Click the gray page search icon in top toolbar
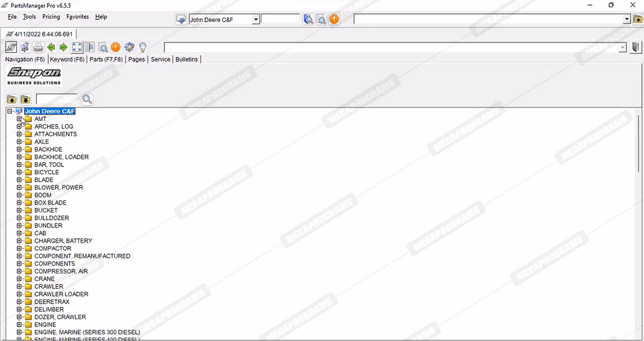 tap(321, 19)
